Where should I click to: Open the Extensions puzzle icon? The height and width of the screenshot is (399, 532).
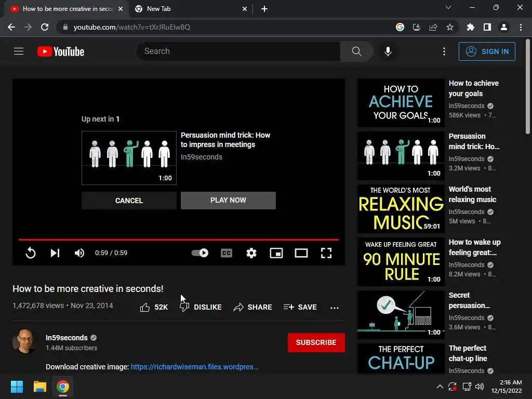(471, 27)
